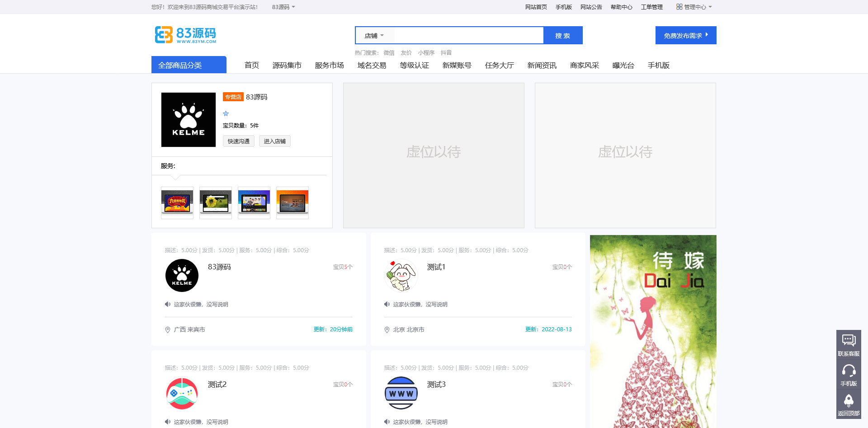The height and width of the screenshot is (428, 868).
Task: Open 源码集市 navigation item
Action: pyautogui.click(x=287, y=65)
